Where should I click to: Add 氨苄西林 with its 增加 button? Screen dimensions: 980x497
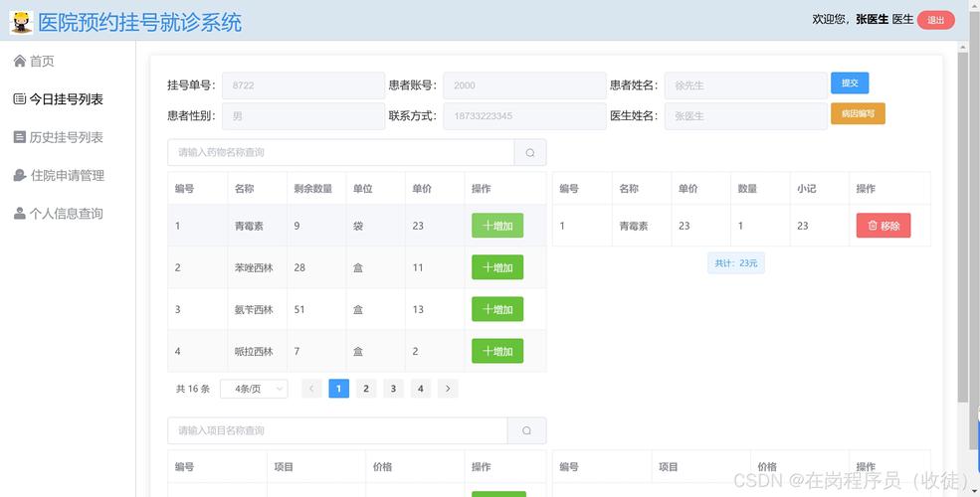pos(497,309)
